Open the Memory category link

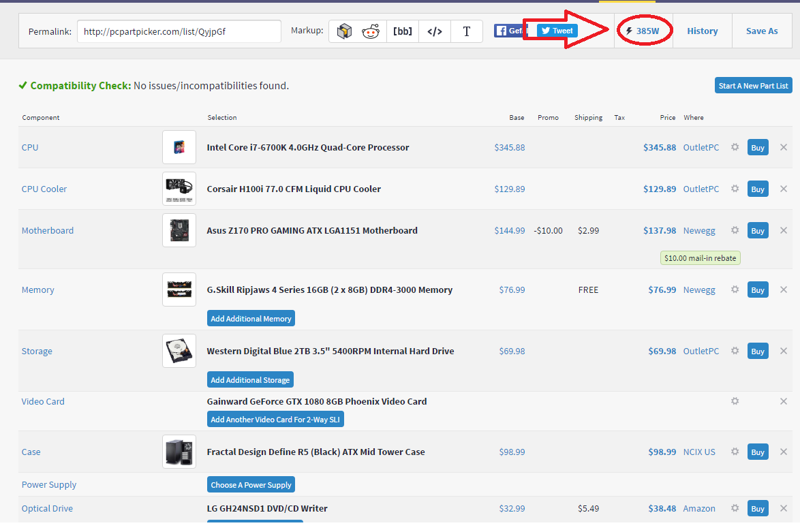tap(37, 290)
